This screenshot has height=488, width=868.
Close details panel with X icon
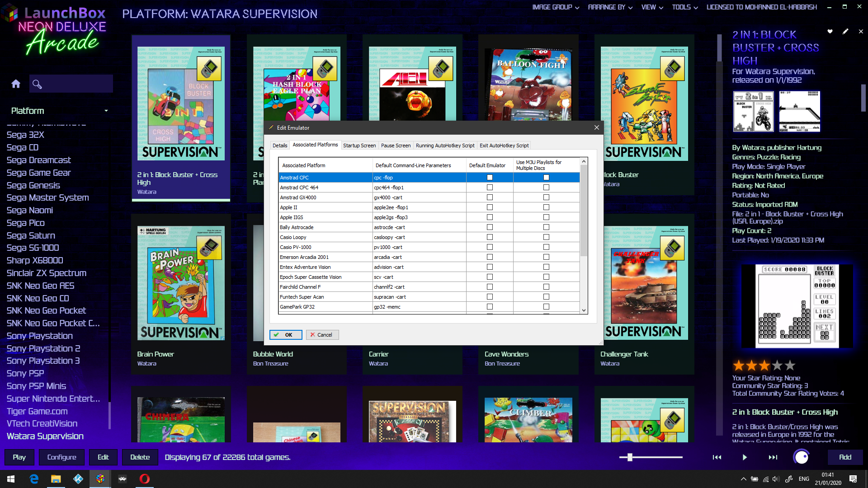coord(861,31)
